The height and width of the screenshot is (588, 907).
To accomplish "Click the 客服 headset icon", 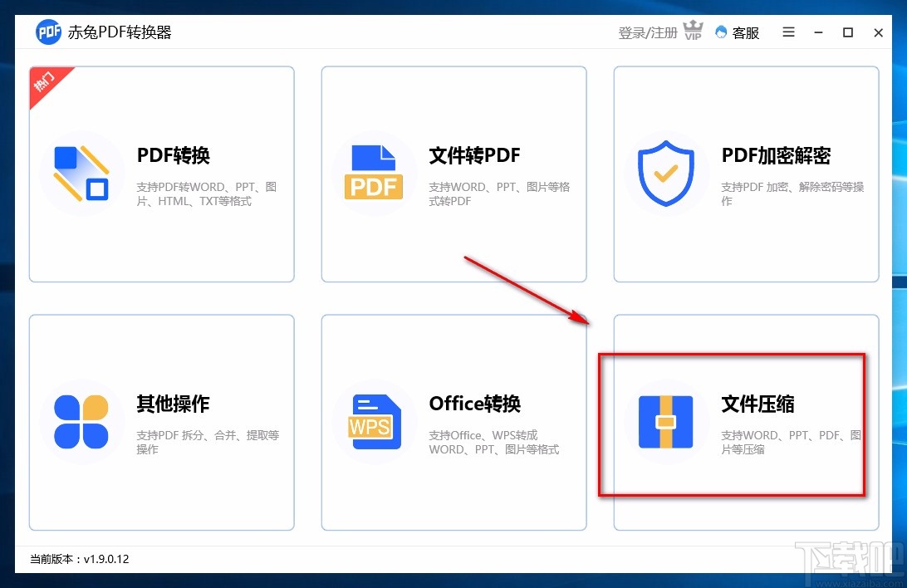I will (723, 32).
